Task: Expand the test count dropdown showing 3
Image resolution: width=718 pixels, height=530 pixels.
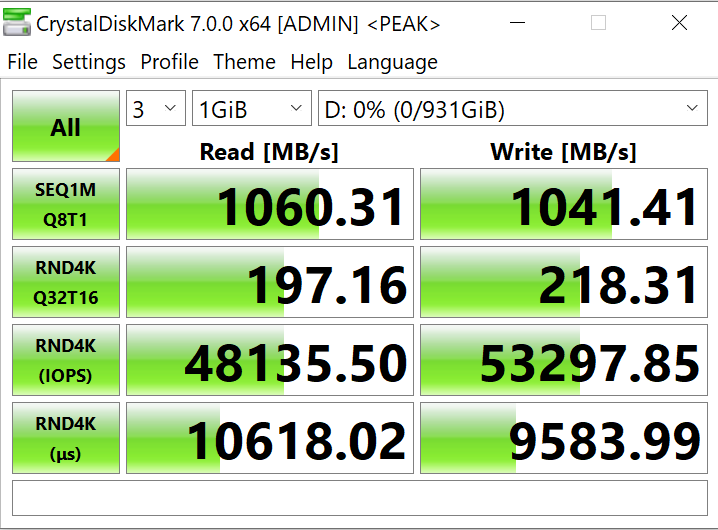Action: (x=155, y=109)
